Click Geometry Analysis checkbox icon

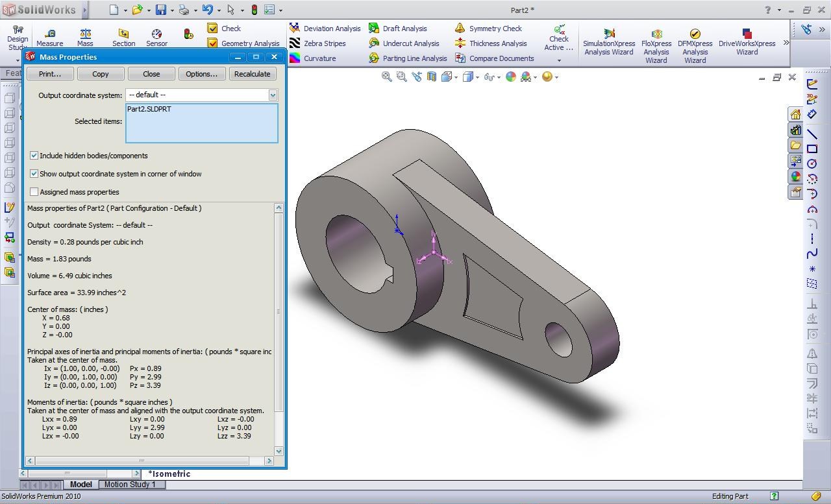[x=212, y=43]
